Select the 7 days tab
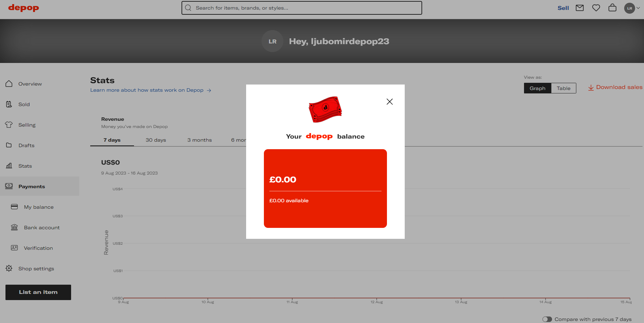644x323 pixels. 112,140
